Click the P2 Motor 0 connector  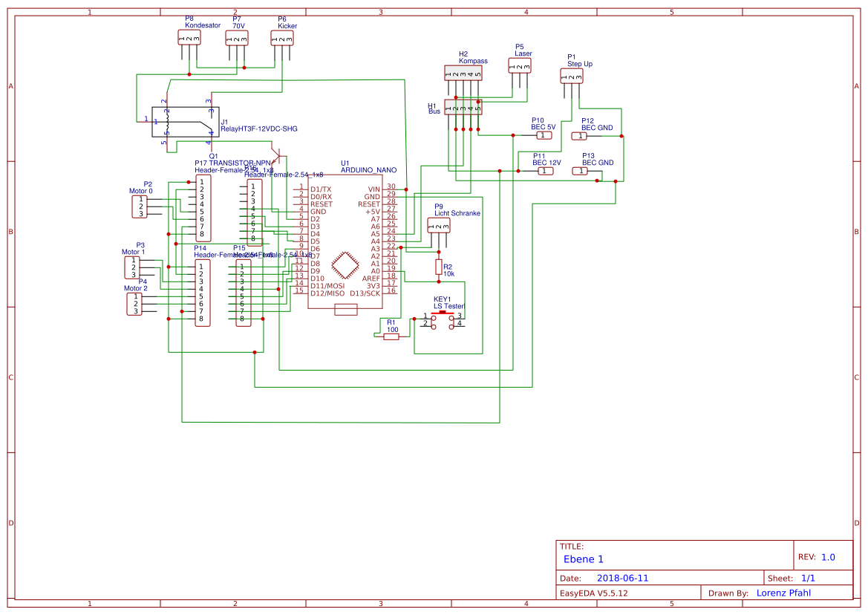click(x=139, y=206)
